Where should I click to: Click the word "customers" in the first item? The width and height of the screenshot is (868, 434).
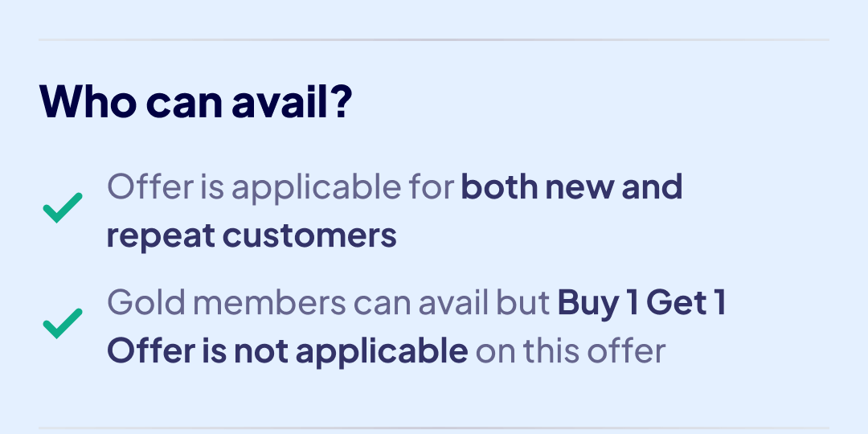coord(309,235)
